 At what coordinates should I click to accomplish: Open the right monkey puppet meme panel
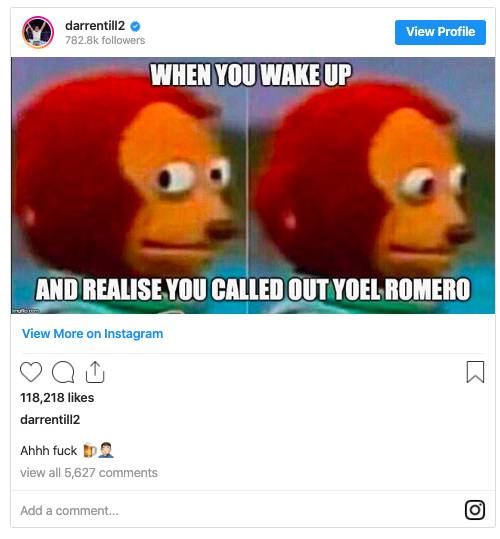click(x=371, y=185)
